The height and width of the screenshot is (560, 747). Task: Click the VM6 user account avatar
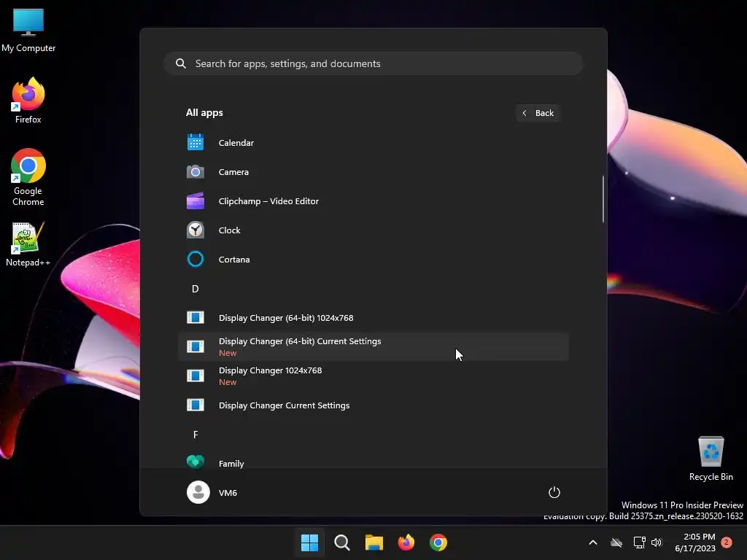point(198,492)
